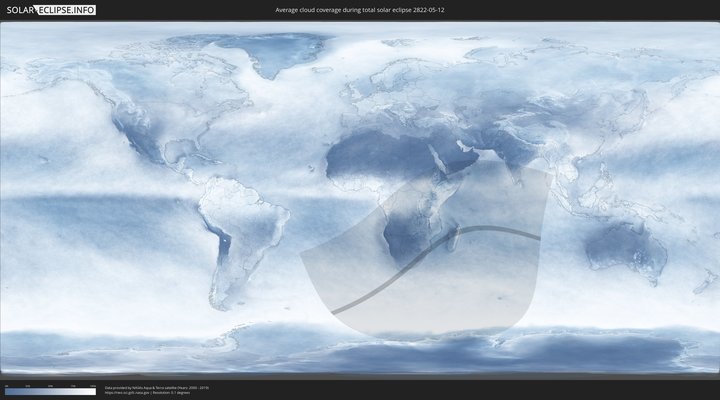Image resolution: width=720 pixels, height=400 pixels.
Task: Click the SOLARECLIPSE.INFO logo
Action: point(49,9)
